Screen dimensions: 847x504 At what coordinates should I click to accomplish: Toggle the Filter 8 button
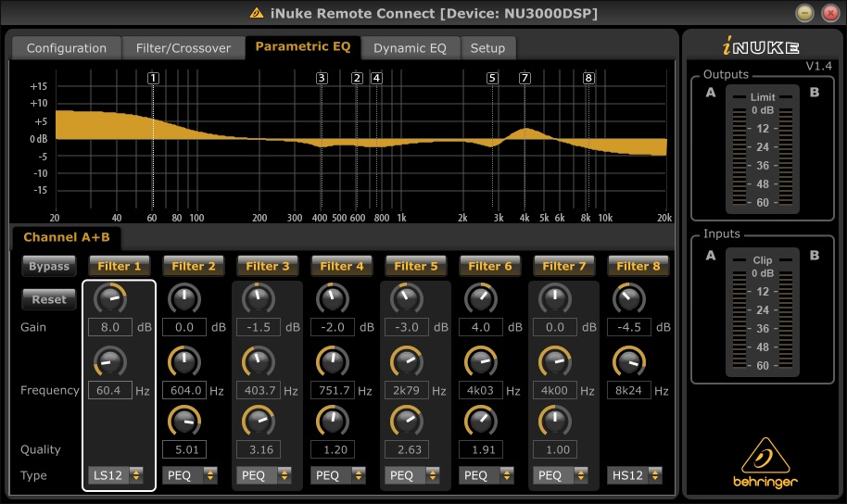tap(638, 266)
